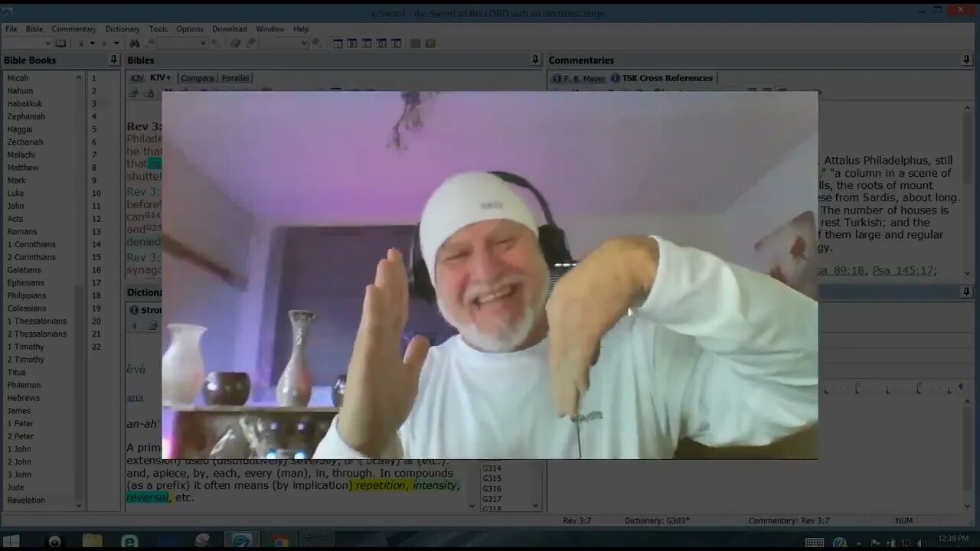980x551 pixels.
Task: Pin the Bible Books panel
Action: coord(113,60)
